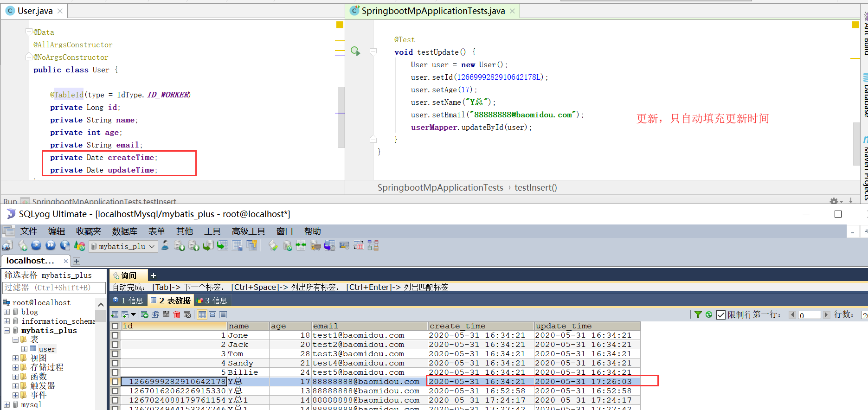The width and height of the screenshot is (868, 410).
Task: Click the new query editor icon
Action: tap(22, 246)
